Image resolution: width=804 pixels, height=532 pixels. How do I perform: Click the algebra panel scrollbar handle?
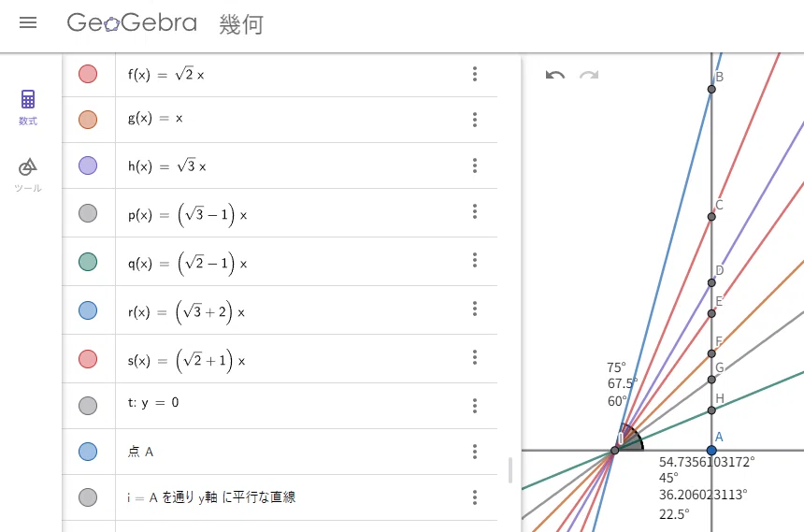click(x=510, y=470)
